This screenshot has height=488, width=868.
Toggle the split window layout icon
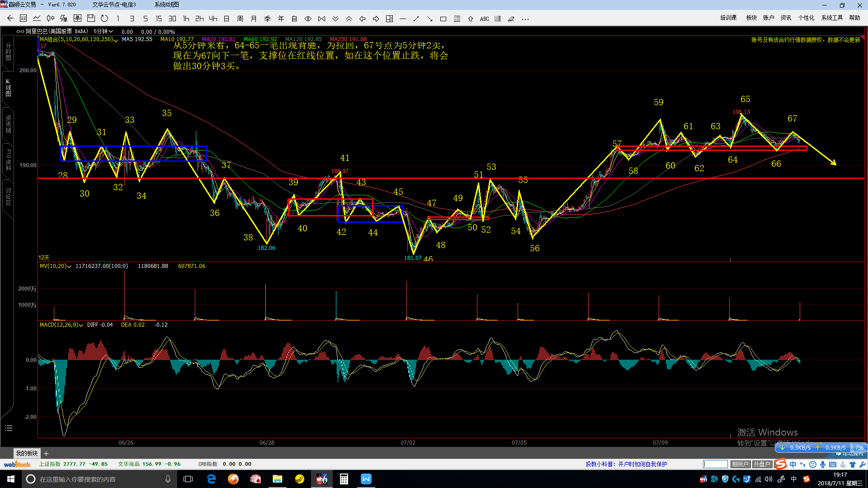tap(389, 19)
